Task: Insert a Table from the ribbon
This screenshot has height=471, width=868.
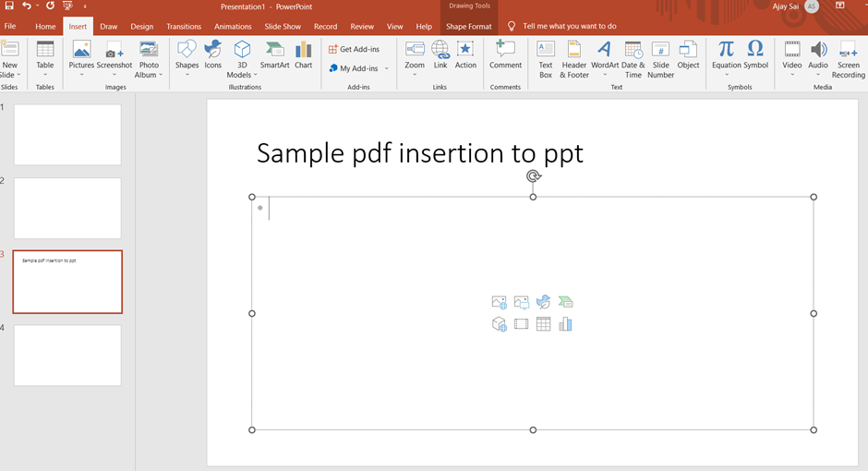Action: pyautogui.click(x=45, y=59)
